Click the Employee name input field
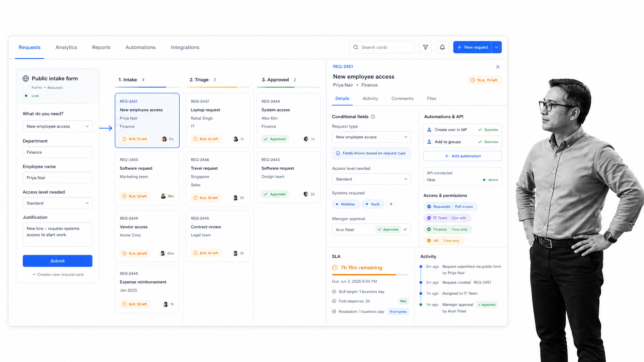 coord(58,178)
